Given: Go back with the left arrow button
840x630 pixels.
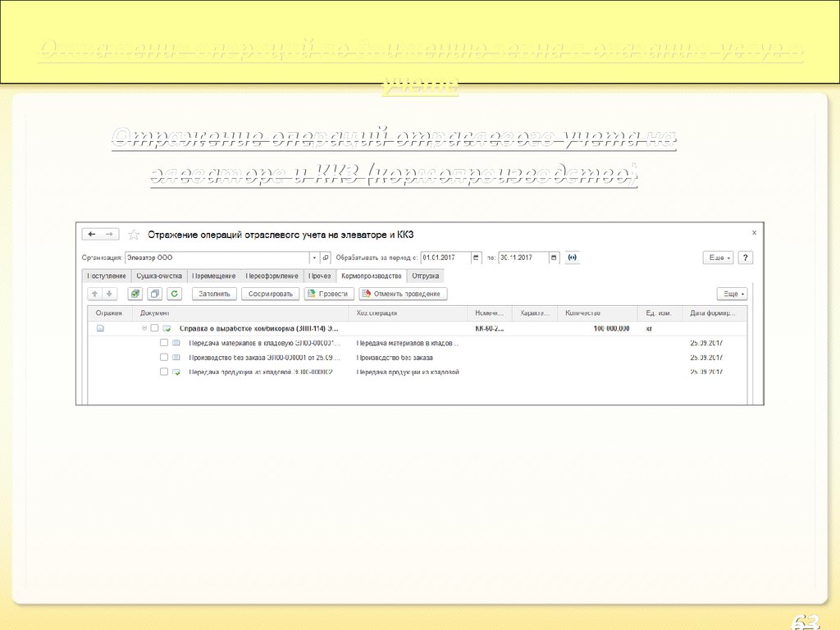Looking at the screenshot, I should pos(92,234).
